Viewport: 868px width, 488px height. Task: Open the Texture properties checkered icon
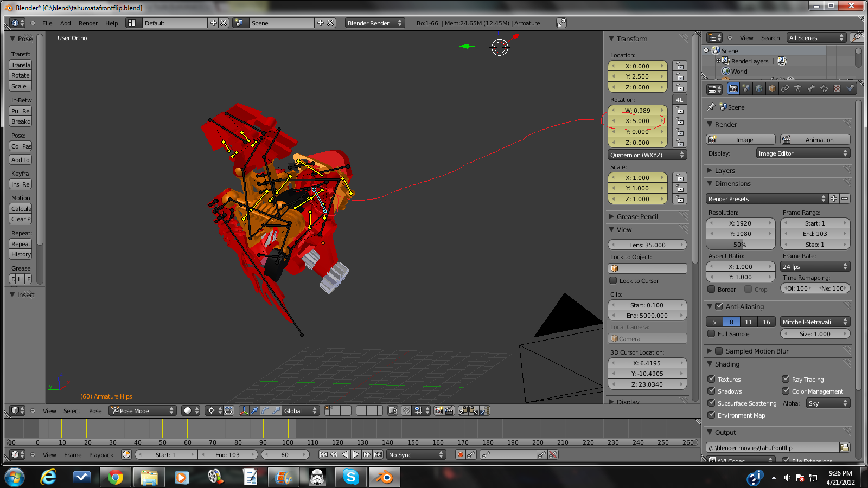(837, 88)
